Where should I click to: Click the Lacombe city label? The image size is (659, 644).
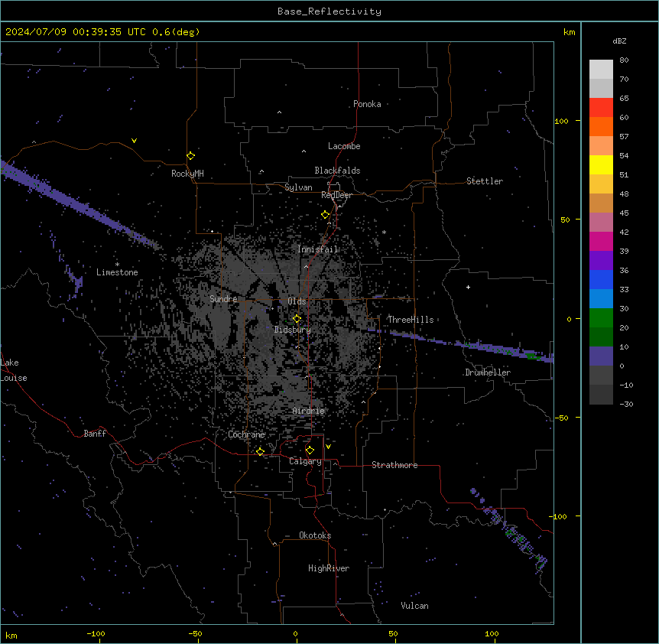pyautogui.click(x=344, y=146)
